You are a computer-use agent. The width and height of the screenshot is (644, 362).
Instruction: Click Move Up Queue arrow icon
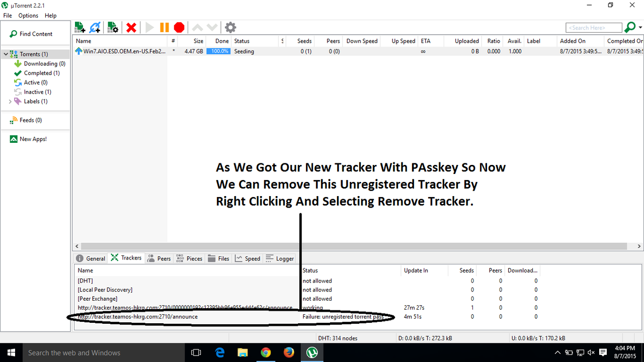198,28
